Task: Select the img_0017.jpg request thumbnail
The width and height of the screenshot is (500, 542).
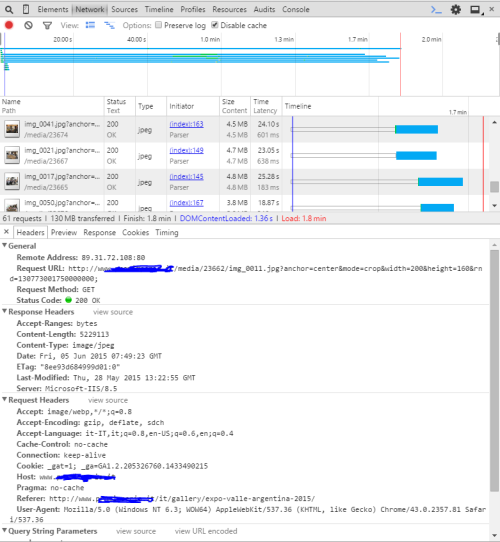Action: tap(12, 181)
